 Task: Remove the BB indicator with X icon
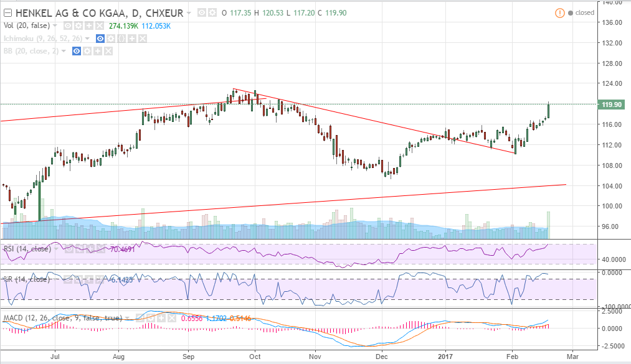tap(108, 51)
